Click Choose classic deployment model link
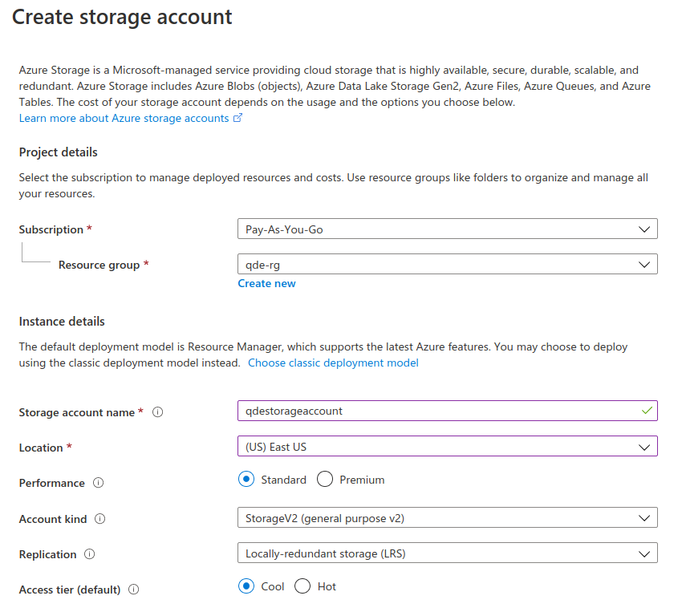 point(333,363)
